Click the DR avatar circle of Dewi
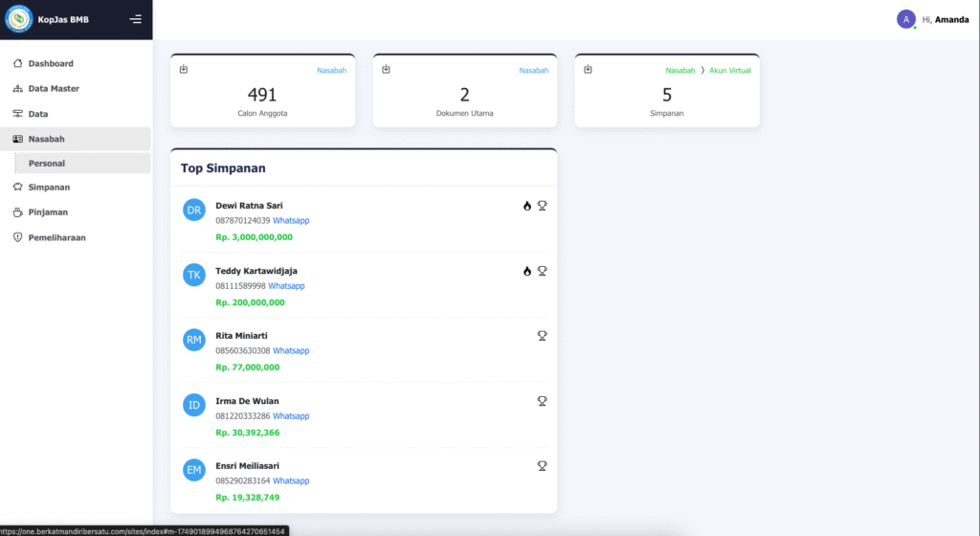This screenshot has height=536, width=980. coord(194,211)
